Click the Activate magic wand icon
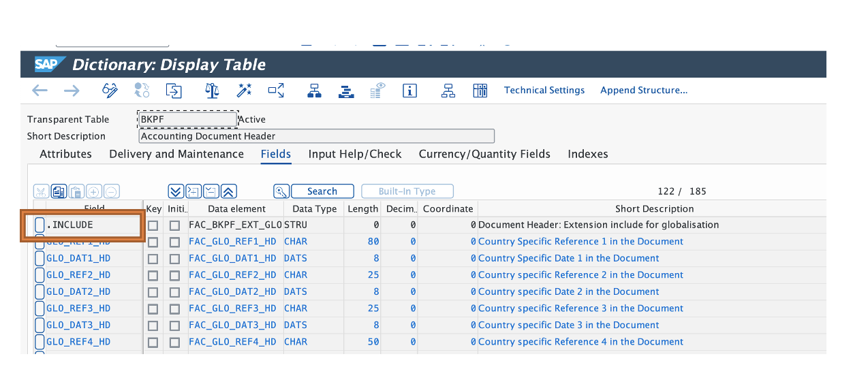868x365 pixels. click(244, 91)
